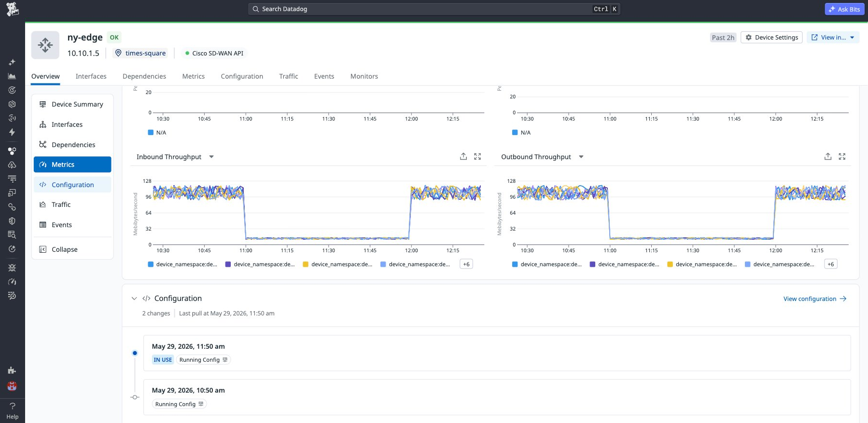The height and width of the screenshot is (423, 868).
Task: Select Device Summary in side navigation
Action: pos(72,104)
